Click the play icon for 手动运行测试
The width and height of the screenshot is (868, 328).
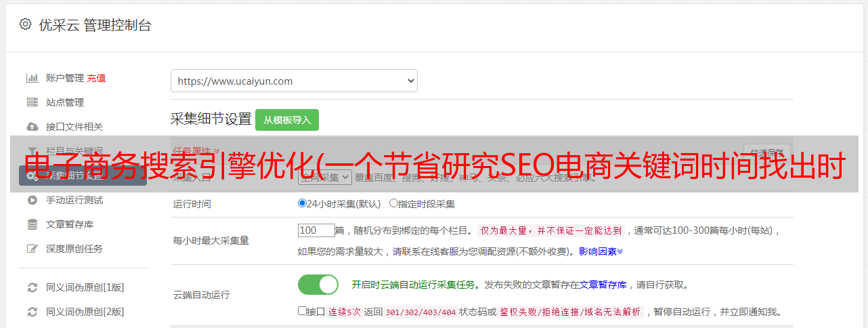coord(32,200)
